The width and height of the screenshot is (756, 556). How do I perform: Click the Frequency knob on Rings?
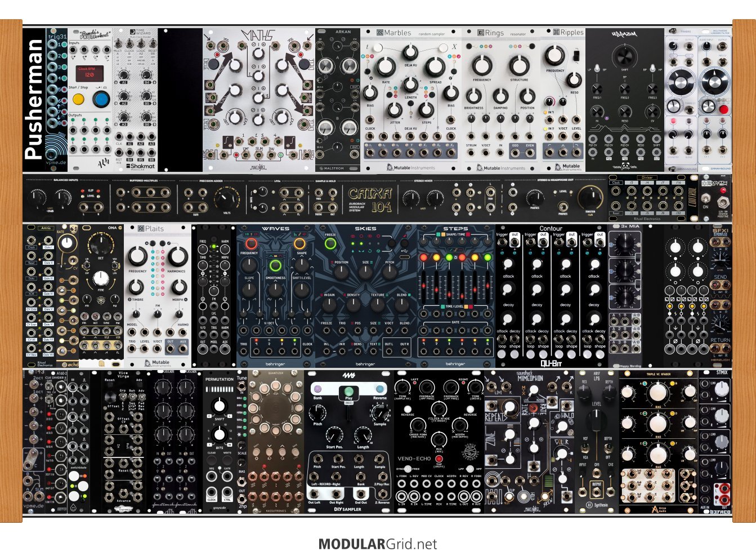(482, 64)
